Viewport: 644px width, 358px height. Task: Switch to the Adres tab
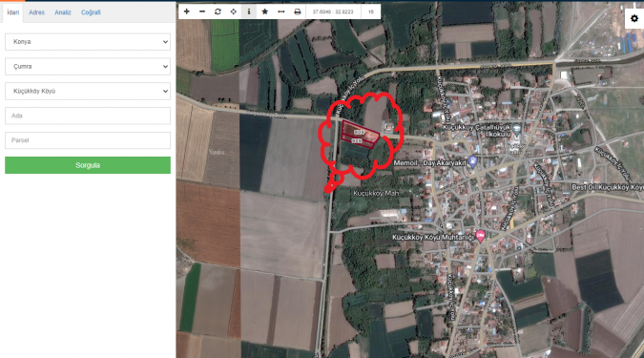[36, 12]
